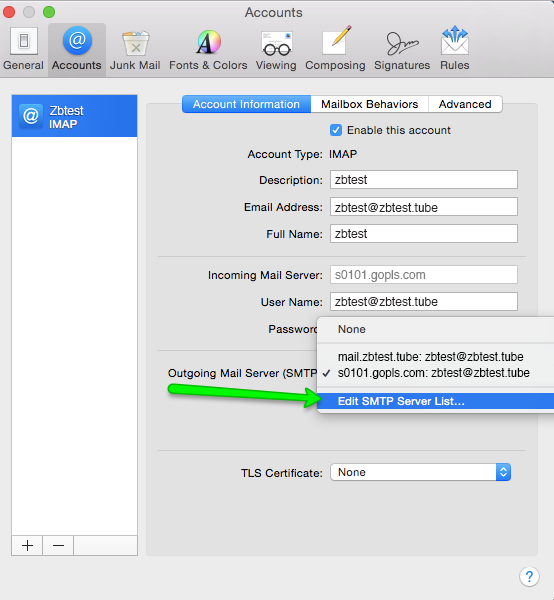554x600 pixels.
Task: Open the Rules preferences pane
Action: (x=455, y=49)
